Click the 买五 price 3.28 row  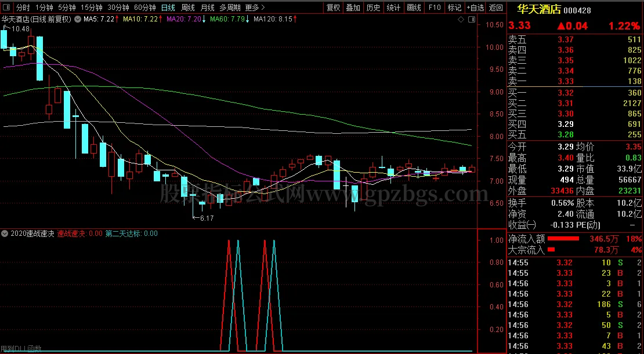575,134
